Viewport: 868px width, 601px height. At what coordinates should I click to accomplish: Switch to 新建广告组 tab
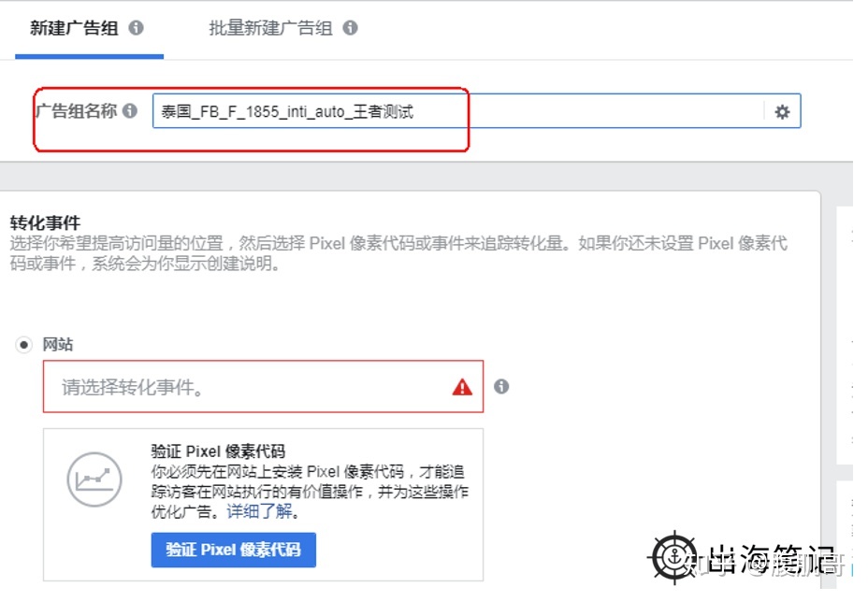click(x=74, y=28)
